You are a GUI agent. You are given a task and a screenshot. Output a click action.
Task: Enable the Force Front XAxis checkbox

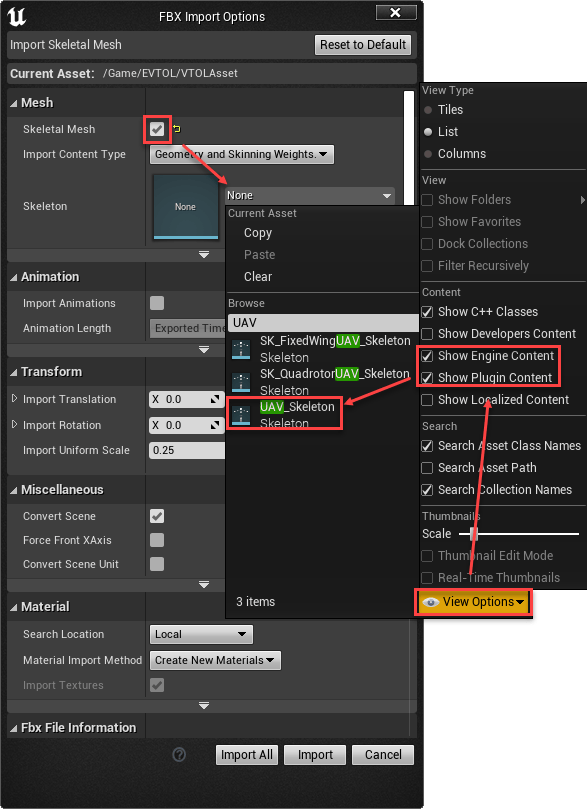[157, 540]
